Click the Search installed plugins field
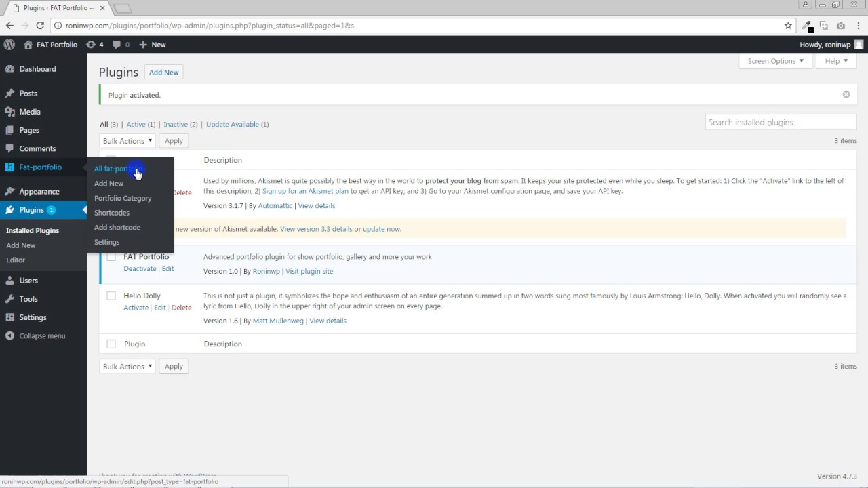The image size is (868, 488). tap(781, 123)
